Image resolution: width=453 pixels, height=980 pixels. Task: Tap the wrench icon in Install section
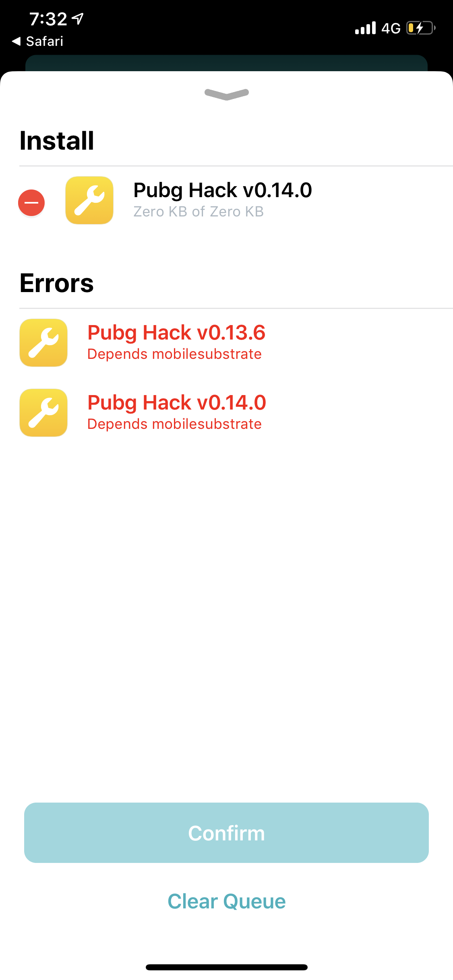tap(89, 200)
